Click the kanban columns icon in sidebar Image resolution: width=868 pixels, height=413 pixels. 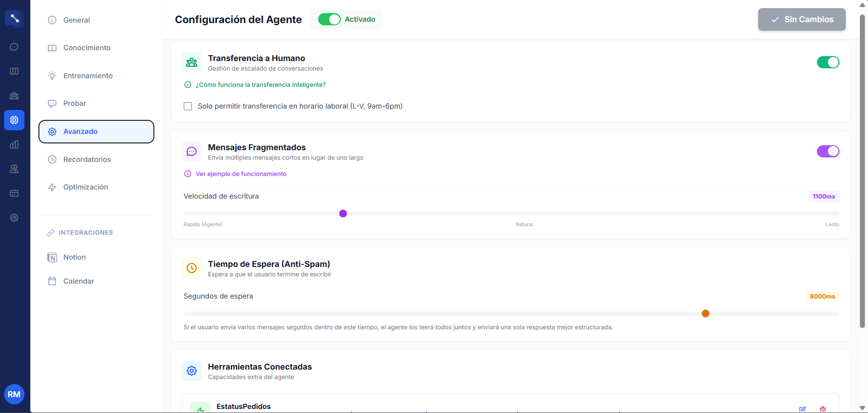[x=14, y=71]
